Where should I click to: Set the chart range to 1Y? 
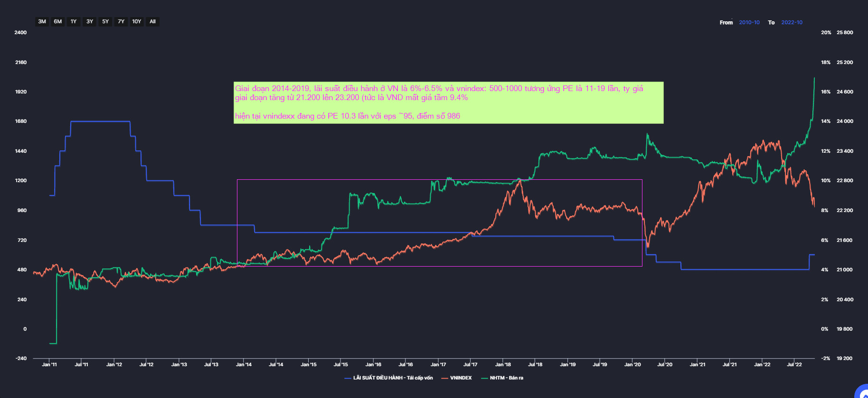(74, 22)
